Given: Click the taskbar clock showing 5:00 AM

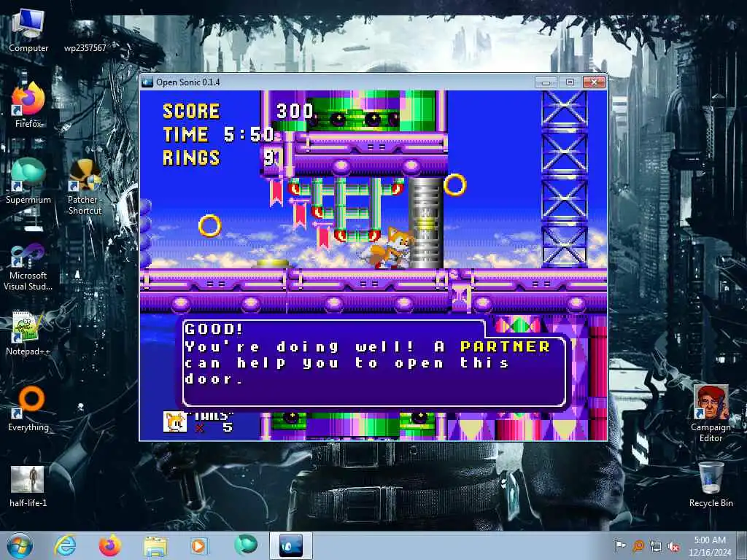Looking at the screenshot, I should [x=710, y=545].
